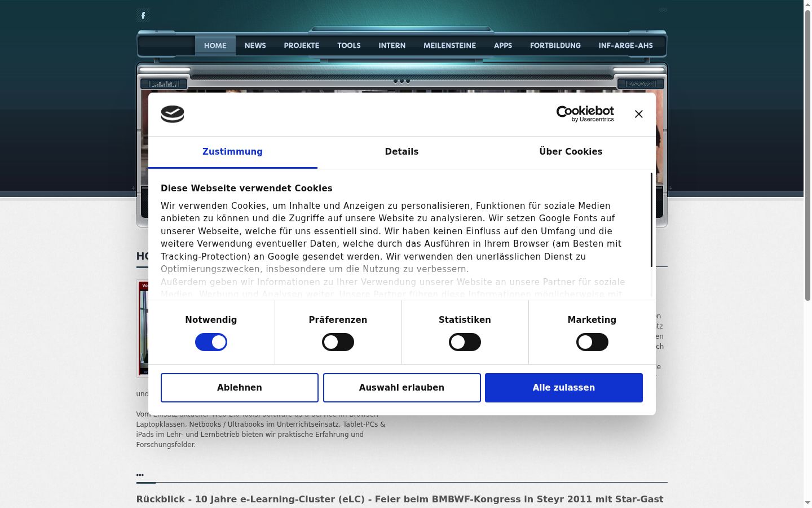
Task: Open the Über Cookies tab
Action: pyautogui.click(x=571, y=152)
